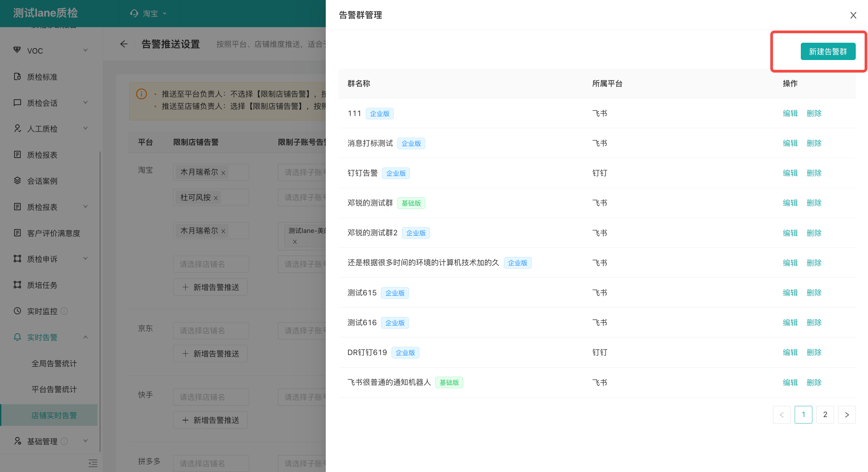Click the 钉钉 platform cell for DR钉钉619
Image resolution: width=868 pixels, height=472 pixels.
point(600,352)
